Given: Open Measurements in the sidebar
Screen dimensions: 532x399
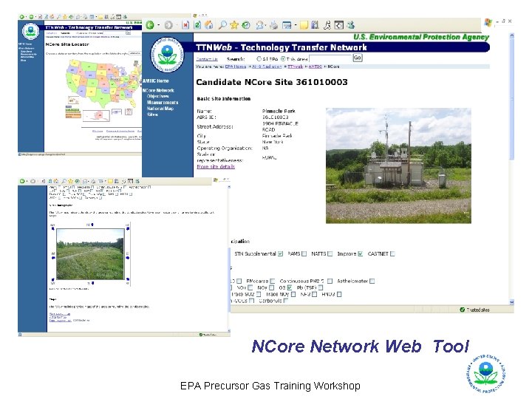Looking at the screenshot, I should pos(163,103).
